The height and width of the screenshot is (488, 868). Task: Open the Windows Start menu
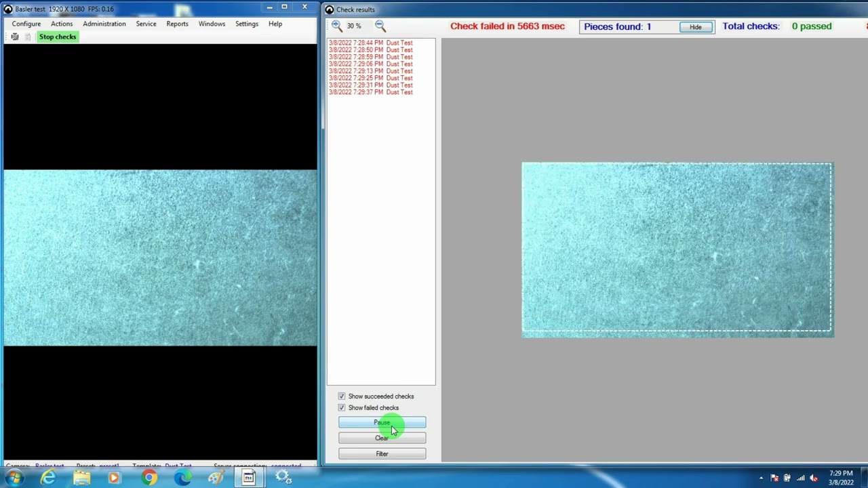[14, 478]
